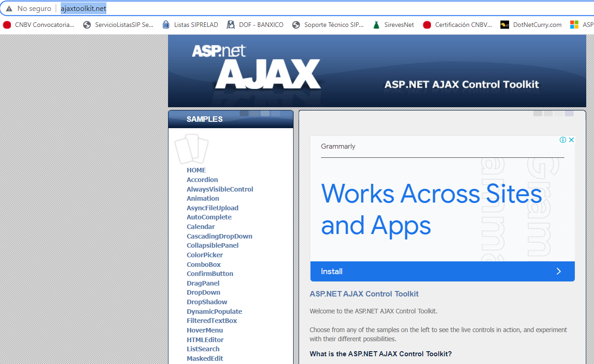Open the DragPanel sample
Screen dimensions: 594x364
coord(203,283)
